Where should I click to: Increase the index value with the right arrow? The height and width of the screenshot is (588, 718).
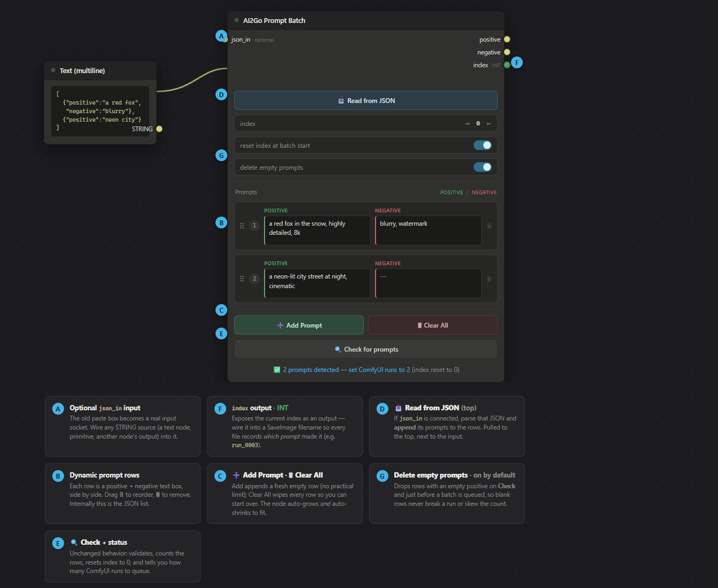pos(489,124)
